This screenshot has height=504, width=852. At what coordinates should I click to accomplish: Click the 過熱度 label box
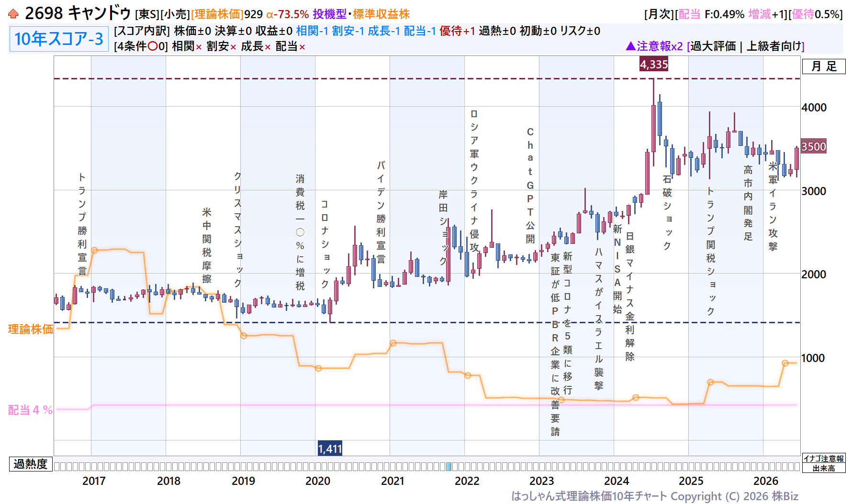[x=31, y=464]
